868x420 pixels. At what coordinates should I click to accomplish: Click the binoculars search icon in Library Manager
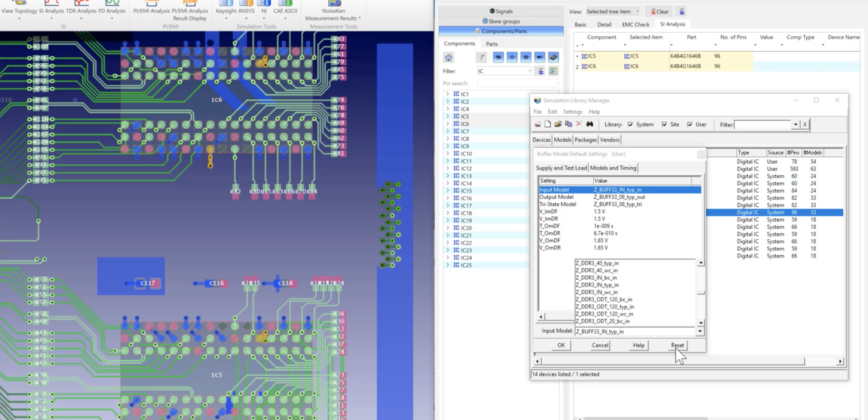coord(590,124)
